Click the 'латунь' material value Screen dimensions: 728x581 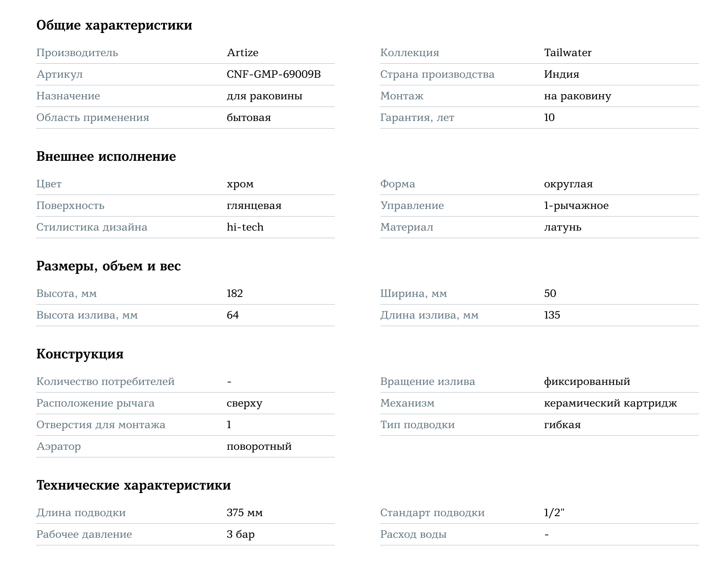(563, 228)
